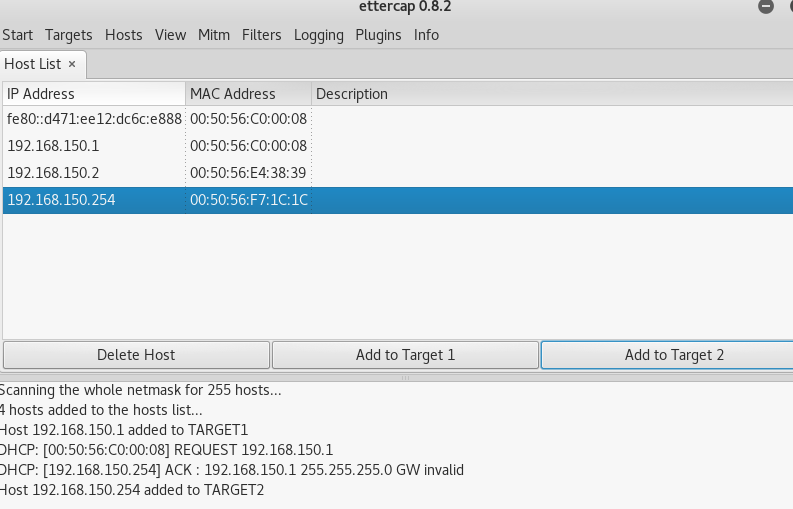Viewport: 793px width, 509px height.
Task: Select the fe80::d471 IPv6 host row
Action: [x=94, y=120]
